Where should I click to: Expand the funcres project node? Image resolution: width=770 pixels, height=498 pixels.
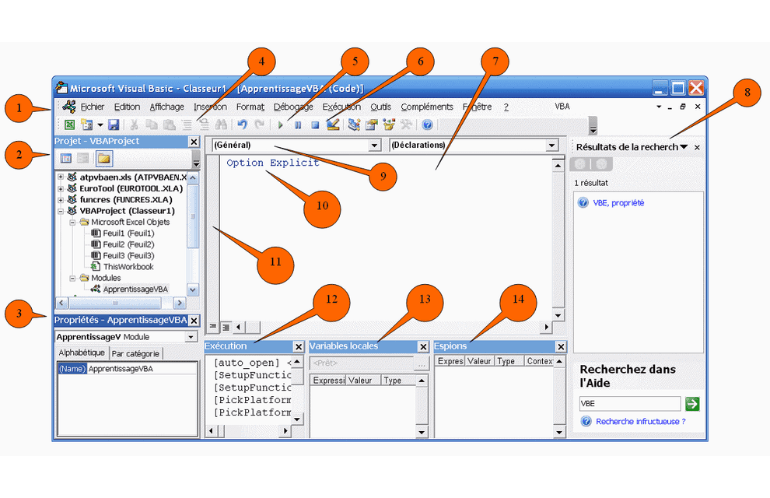tap(60, 199)
